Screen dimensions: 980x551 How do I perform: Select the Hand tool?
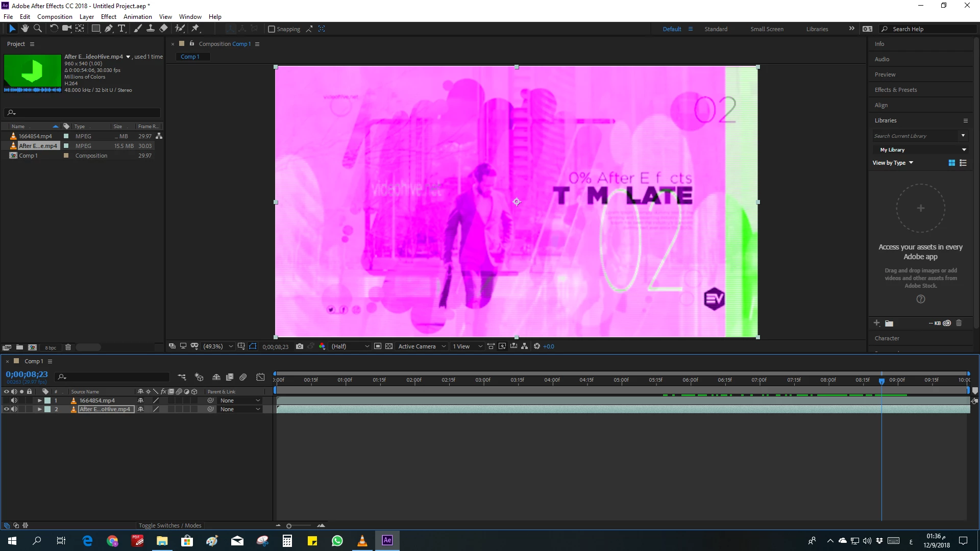tap(24, 29)
